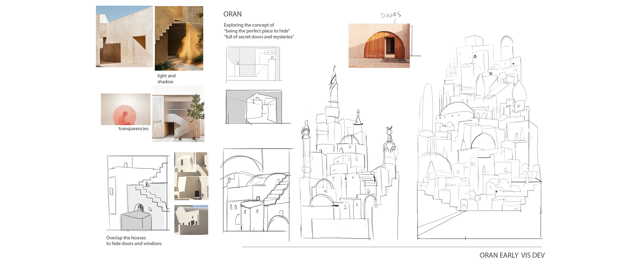Click the small stairway sketch below Oran description
The width and height of the screenshot is (644, 268).
[x=254, y=64]
